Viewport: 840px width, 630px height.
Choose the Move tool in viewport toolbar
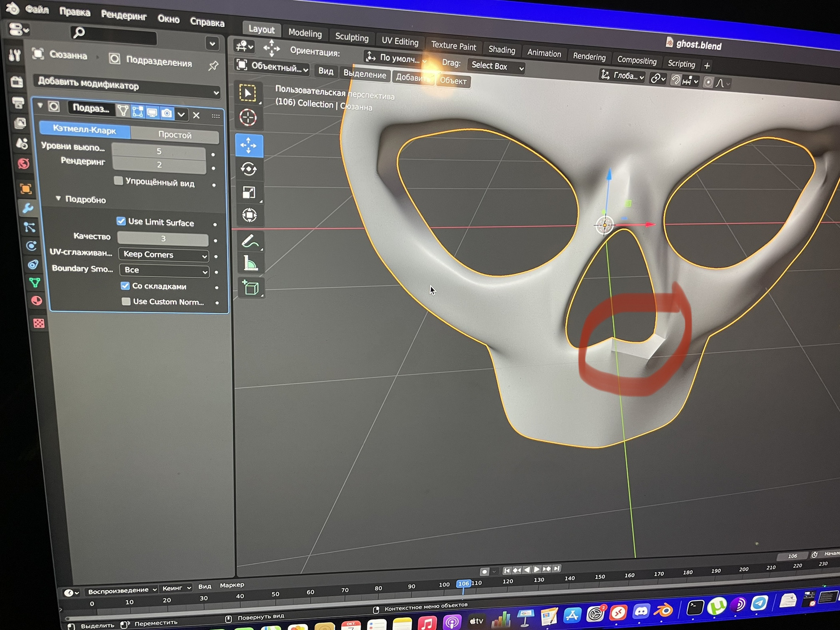(249, 145)
